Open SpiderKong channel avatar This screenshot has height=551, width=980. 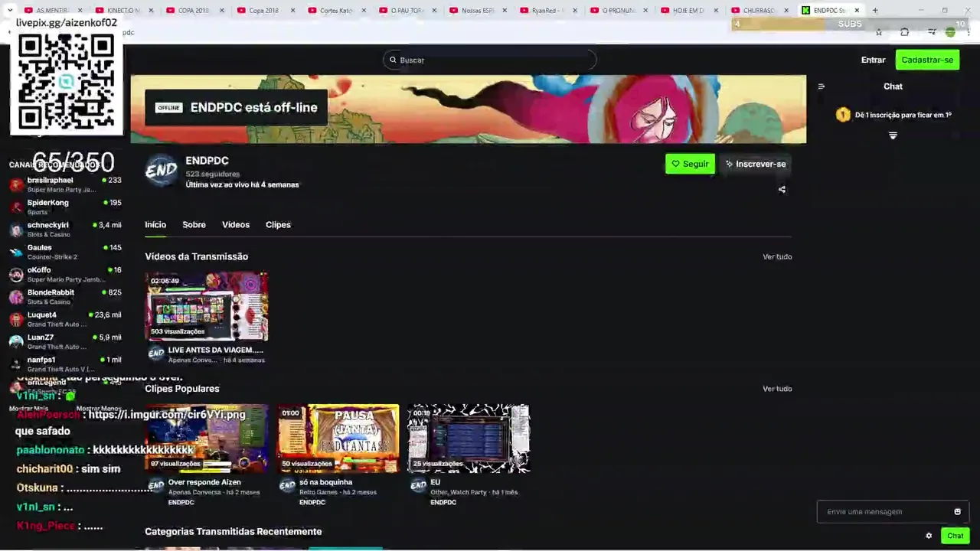coord(16,207)
